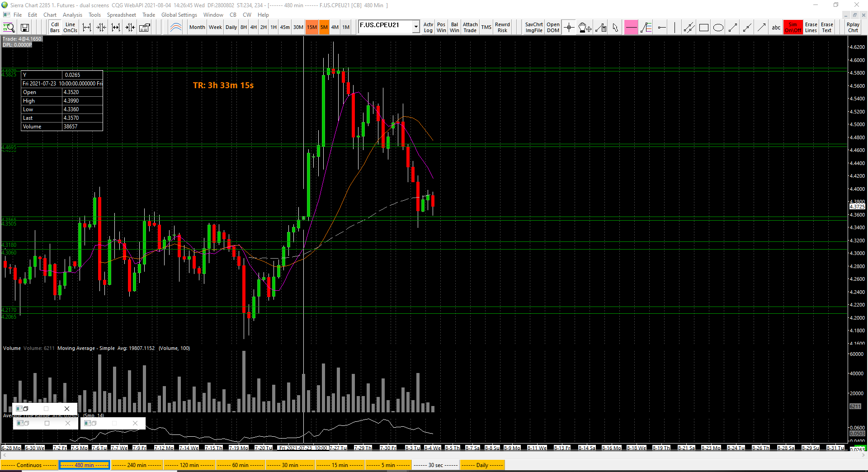The height and width of the screenshot is (472, 868).
Task: Open the Global Settings menu
Action: 179,15
